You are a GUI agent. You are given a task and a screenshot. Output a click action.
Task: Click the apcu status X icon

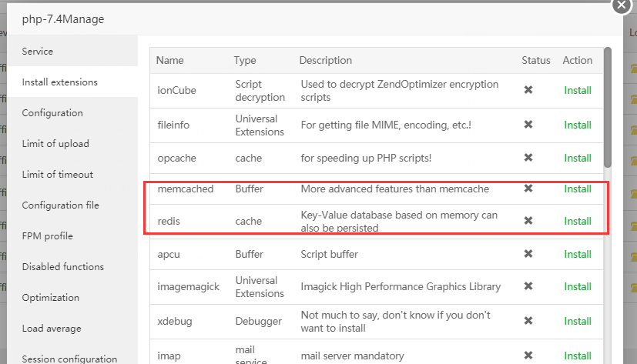point(528,254)
